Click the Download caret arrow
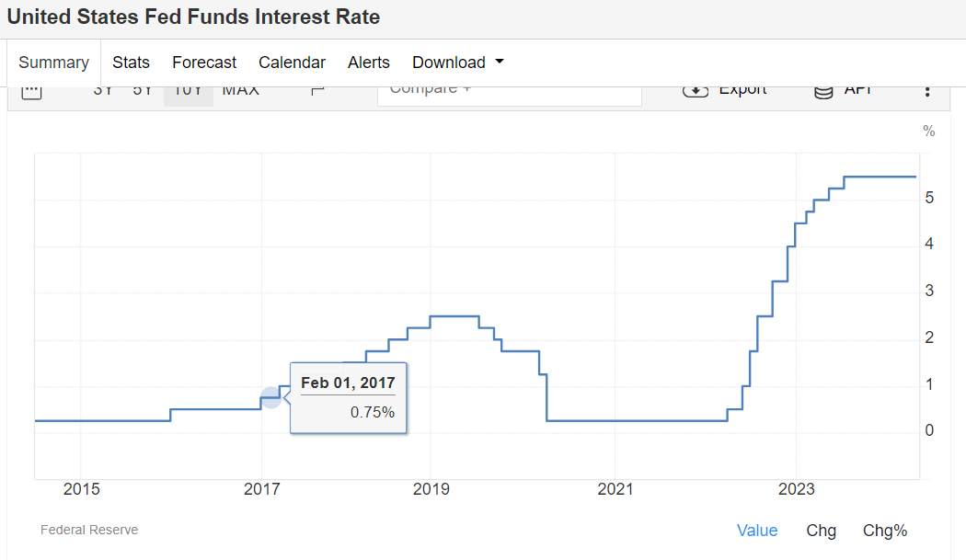Screen dimensions: 966x560 tap(500, 62)
